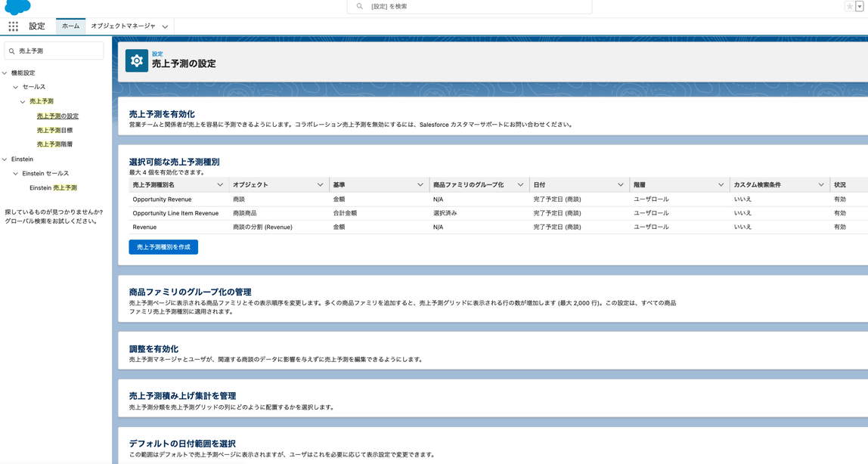This screenshot has height=464, width=868.
Task: Click the デフォルトの日付範囲を選択 heading
Action: 183,444
